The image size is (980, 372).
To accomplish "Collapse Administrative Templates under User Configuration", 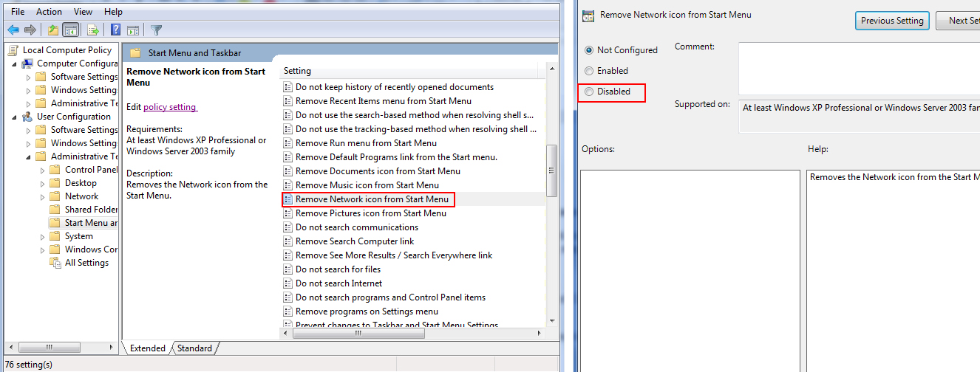I will pos(29,156).
